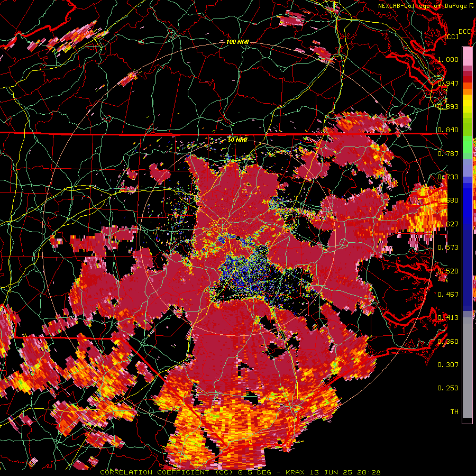This screenshot has width=476, height=476.
Task: Select the 0.627 legend value
Action: [448, 224]
